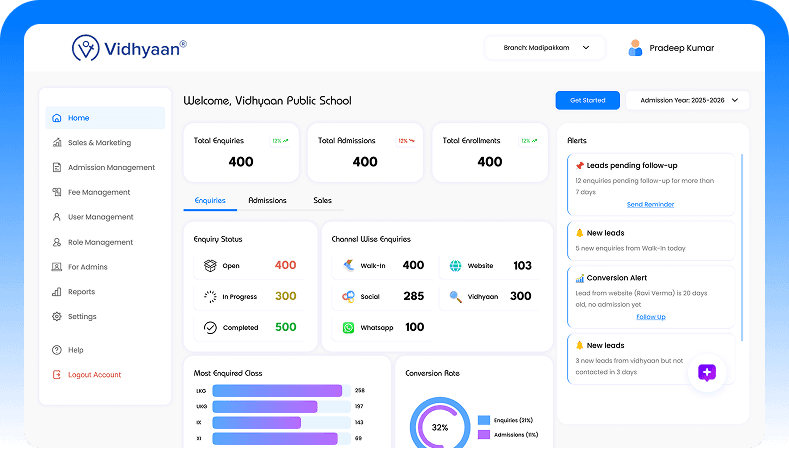The width and height of the screenshot is (789, 472).
Task: Click the purple Admissions legend swatch
Action: pos(484,434)
